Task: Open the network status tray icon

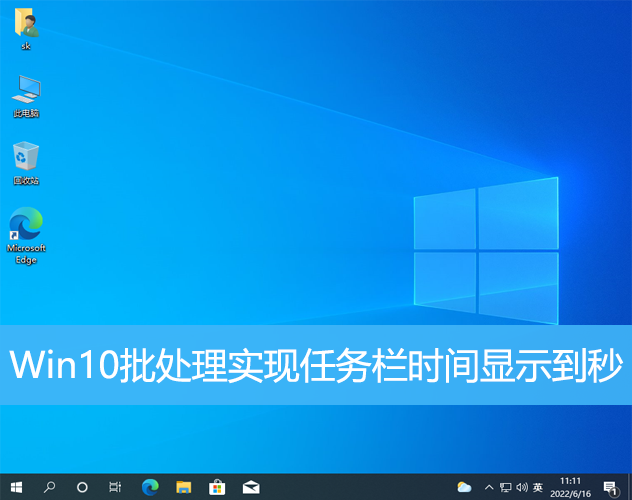Action: pos(505,487)
